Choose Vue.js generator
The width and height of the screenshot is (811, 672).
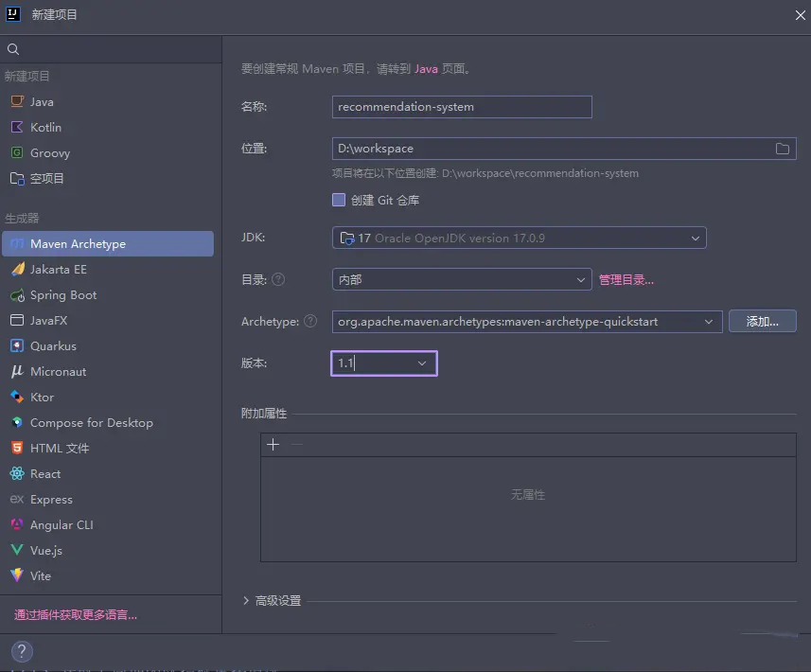pyautogui.click(x=108, y=550)
